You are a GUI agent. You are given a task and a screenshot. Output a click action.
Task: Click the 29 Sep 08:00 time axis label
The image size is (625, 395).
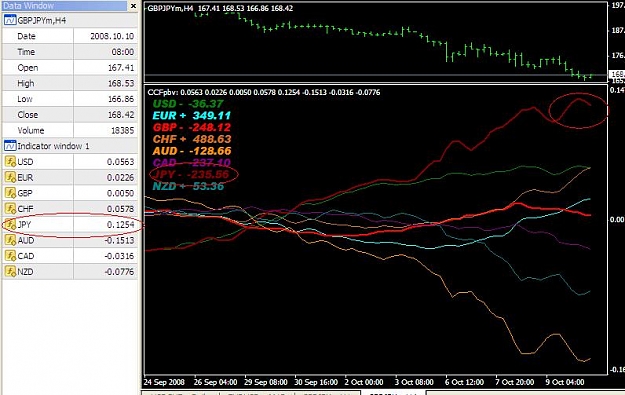[265, 382]
